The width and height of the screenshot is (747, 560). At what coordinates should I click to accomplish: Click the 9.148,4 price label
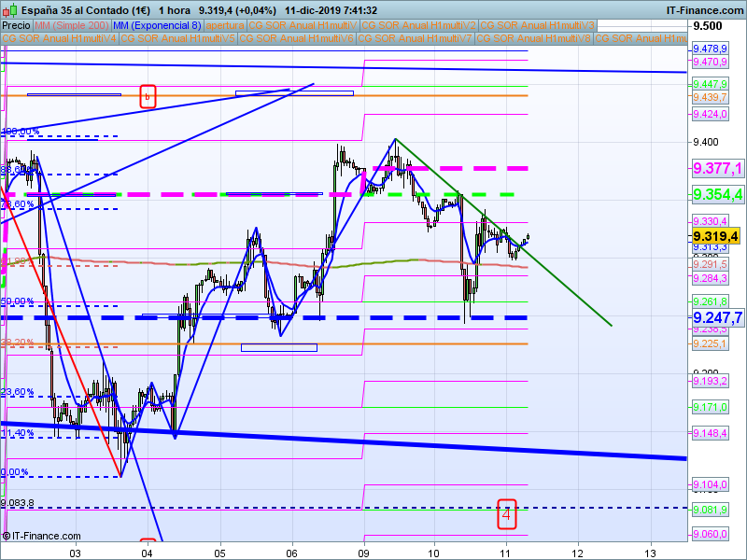[x=710, y=433]
